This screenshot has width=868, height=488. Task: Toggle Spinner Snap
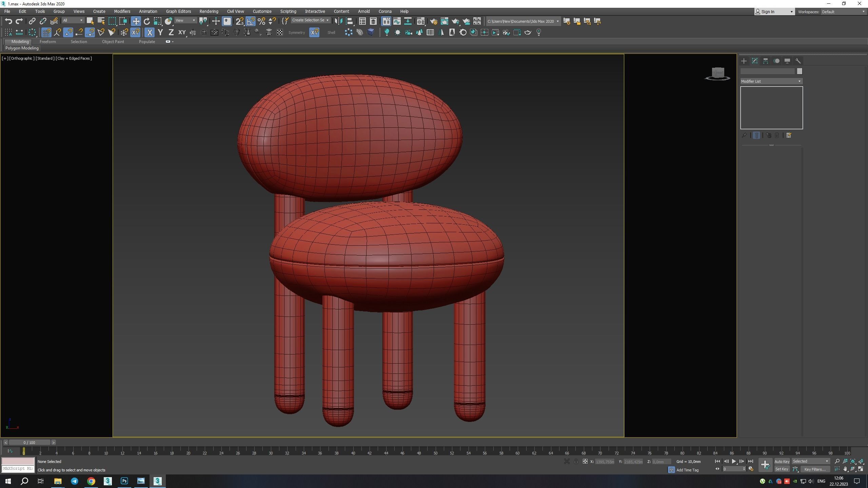tap(272, 21)
